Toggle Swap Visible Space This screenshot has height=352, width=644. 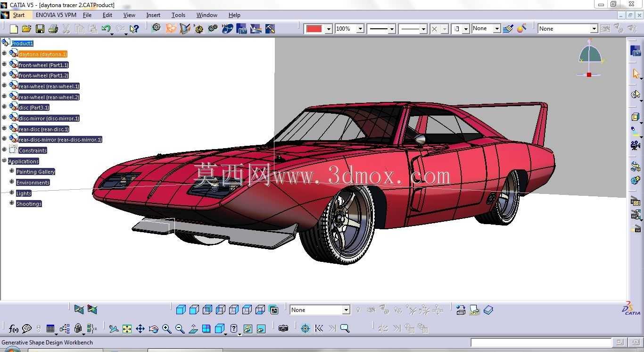pos(261,329)
